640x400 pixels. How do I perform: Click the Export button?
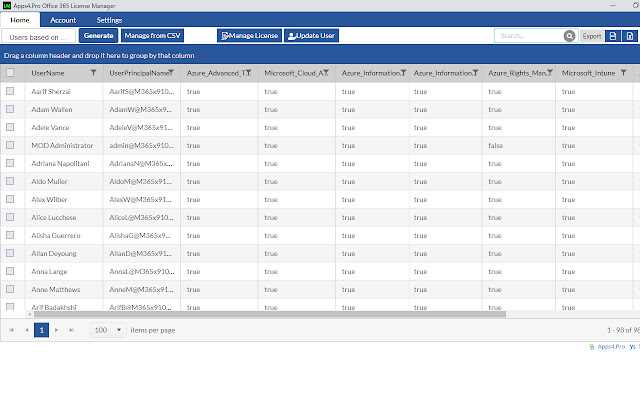click(x=591, y=36)
